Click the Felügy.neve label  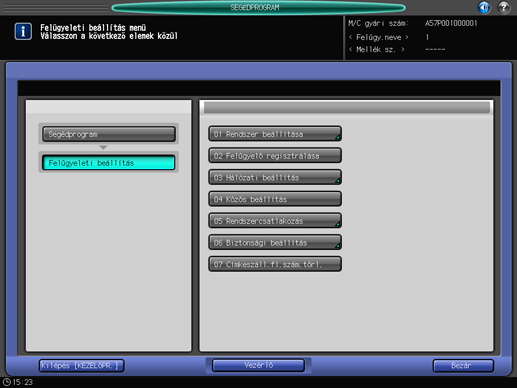[378, 37]
